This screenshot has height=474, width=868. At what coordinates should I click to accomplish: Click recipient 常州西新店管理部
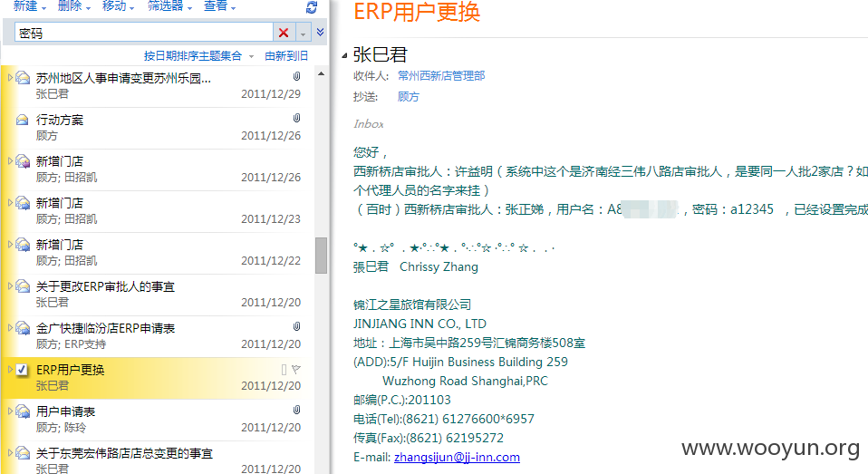441,76
